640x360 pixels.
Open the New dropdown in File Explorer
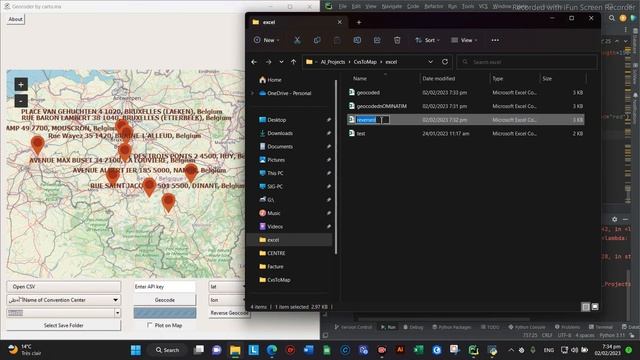tap(267, 40)
